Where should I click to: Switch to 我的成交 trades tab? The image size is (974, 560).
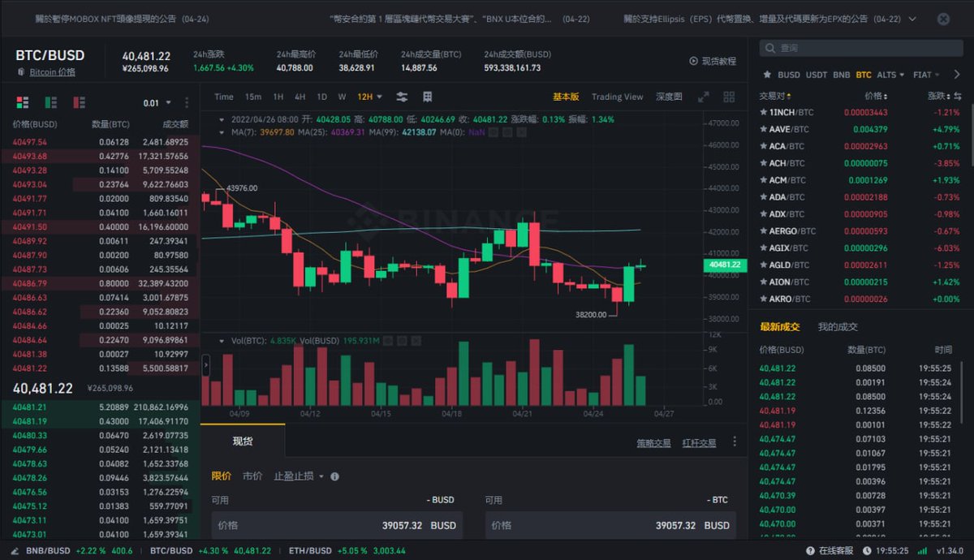[838, 327]
